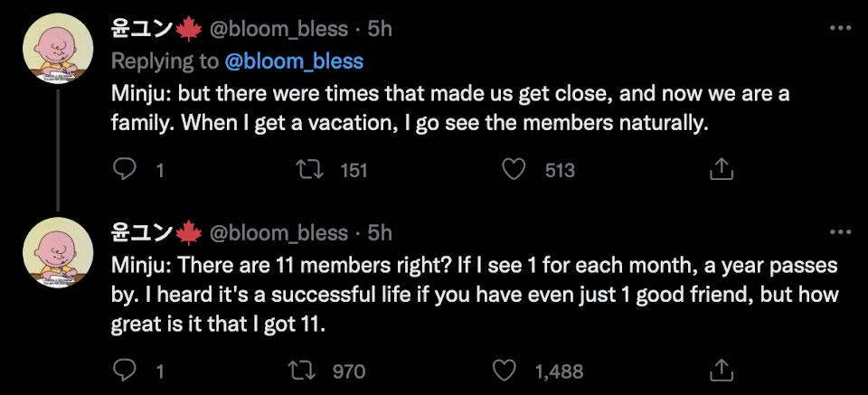Open more options on the second tweet
Viewport: 868px width, 395px height.
[x=840, y=232]
